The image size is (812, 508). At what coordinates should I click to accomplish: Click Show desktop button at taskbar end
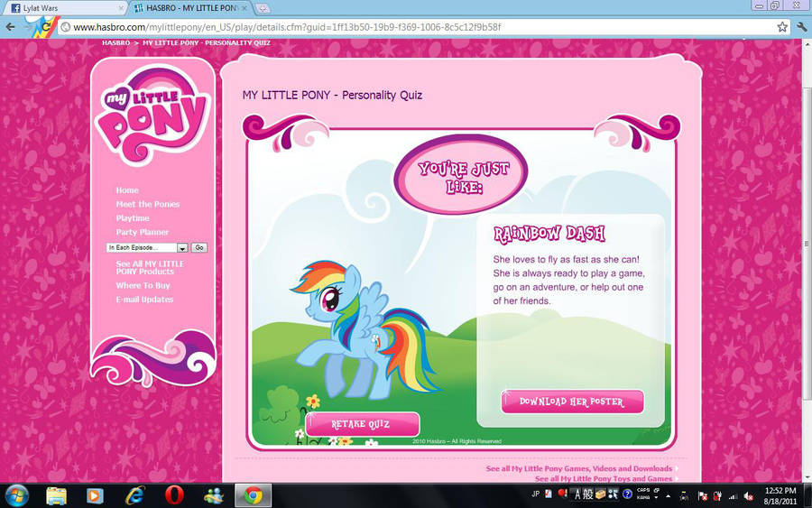pyautogui.click(x=807, y=496)
